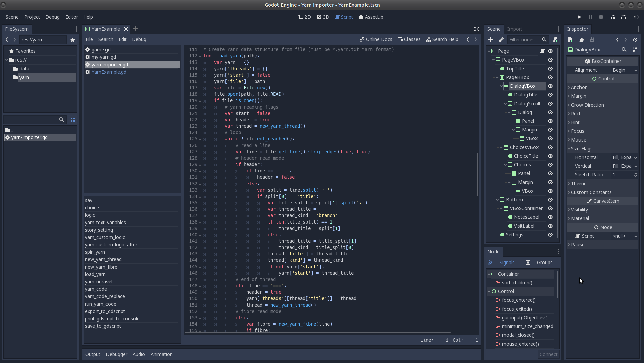This screenshot has height=363, width=644.
Task: Search properties magnifier in Inspector
Action: [x=624, y=50]
